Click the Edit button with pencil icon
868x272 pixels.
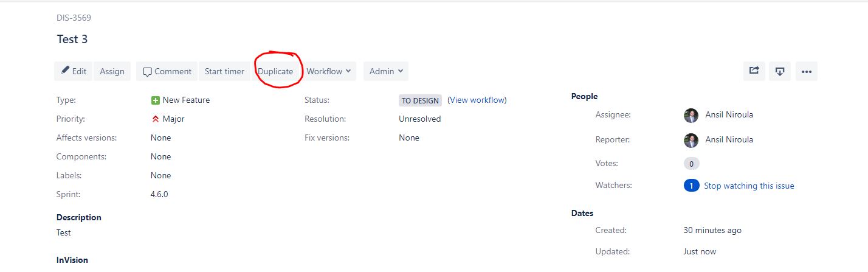coord(74,71)
